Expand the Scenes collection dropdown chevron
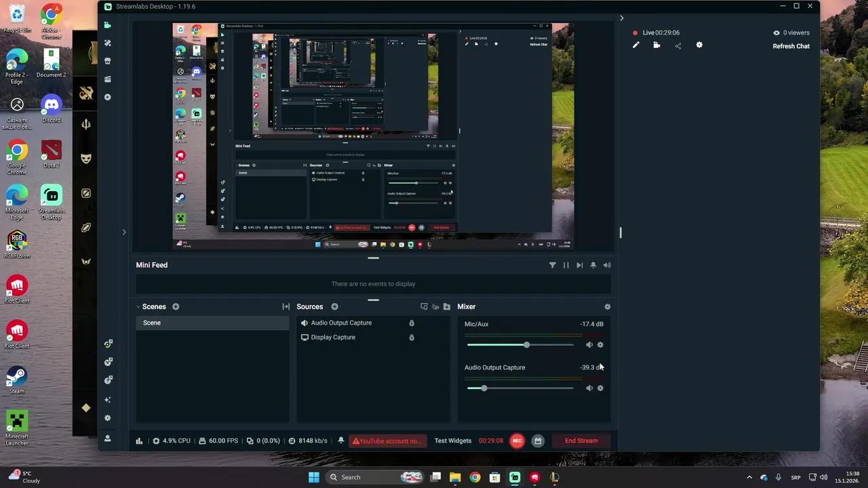The height and width of the screenshot is (488, 868). (138, 307)
